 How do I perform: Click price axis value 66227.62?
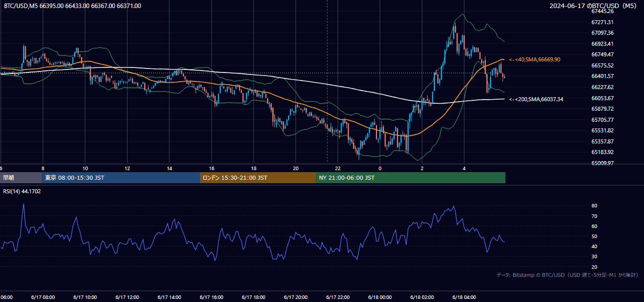click(603, 87)
